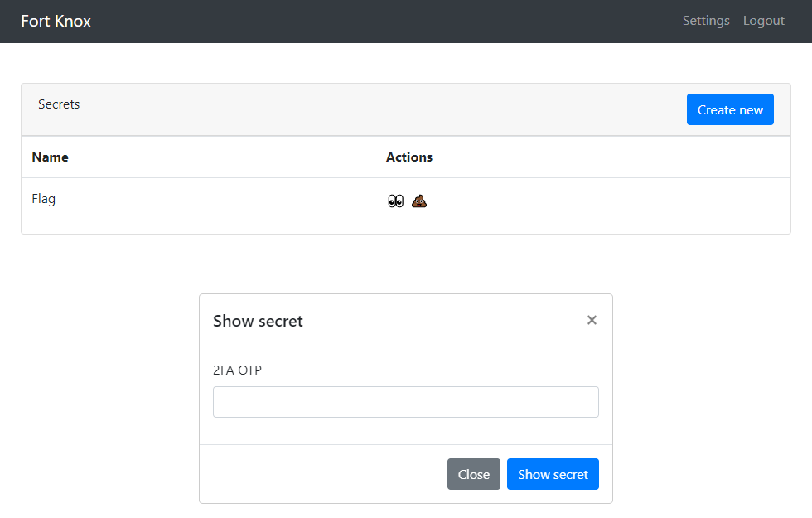Click the Name column header

point(51,157)
